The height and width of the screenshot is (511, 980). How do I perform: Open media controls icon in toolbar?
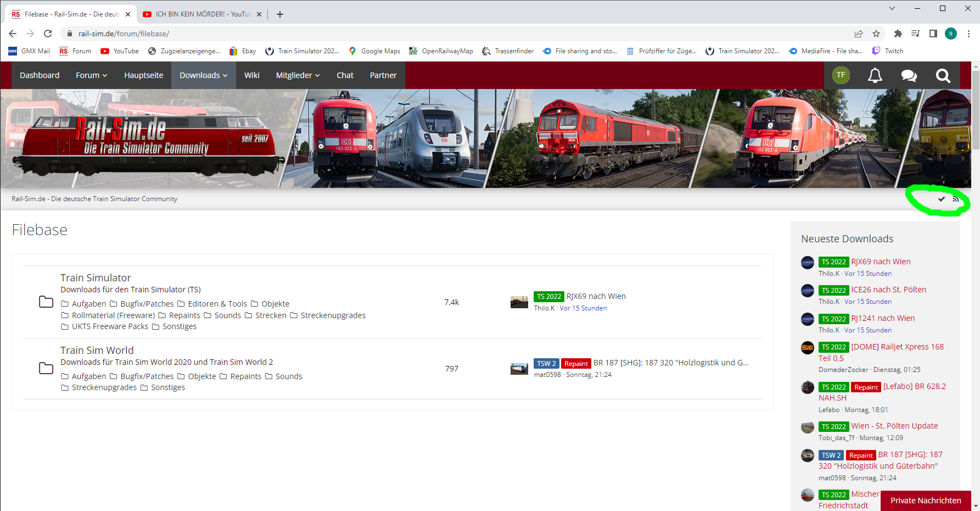916,34
